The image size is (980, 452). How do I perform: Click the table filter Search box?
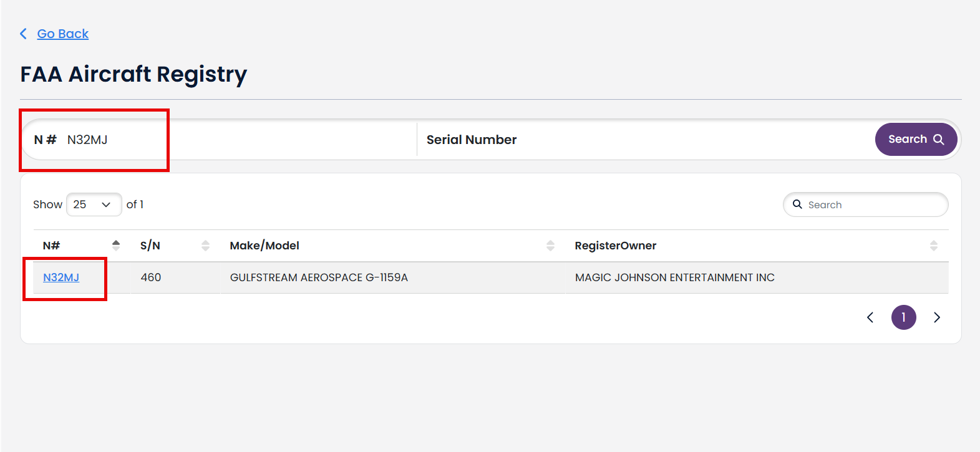point(865,204)
